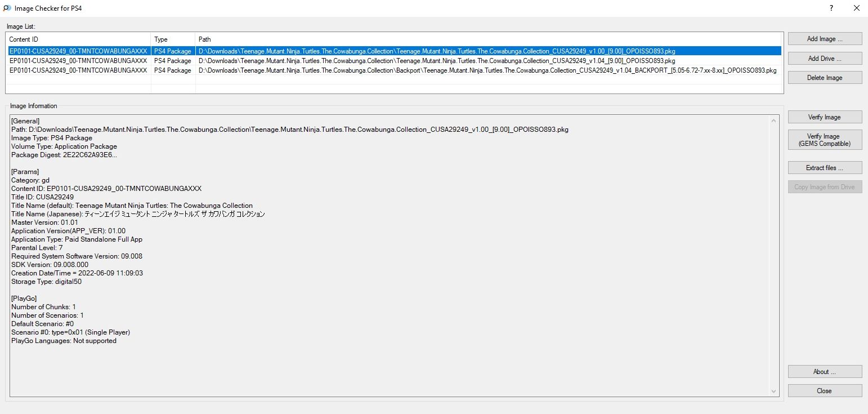868x414 pixels.
Task: Click the Content ID cell of the BACKPORT row
Action: pyautogui.click(x=78, y=70)
